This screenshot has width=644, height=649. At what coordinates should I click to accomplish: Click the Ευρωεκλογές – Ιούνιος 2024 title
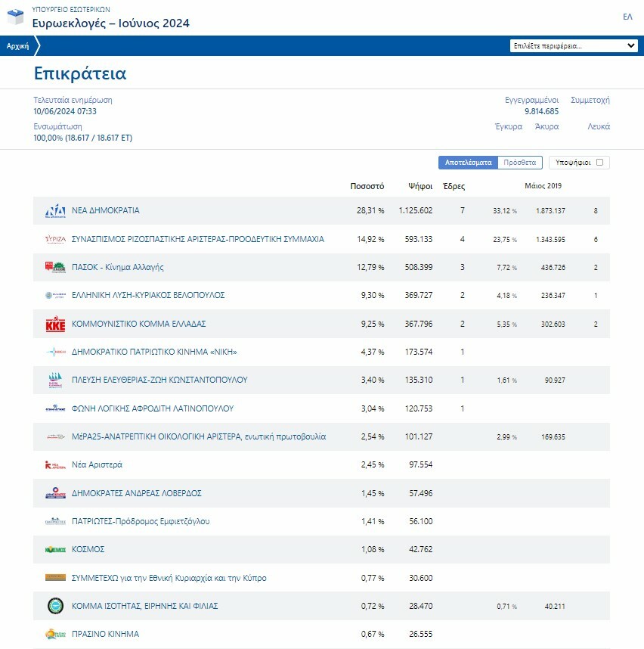pos(111,23)
